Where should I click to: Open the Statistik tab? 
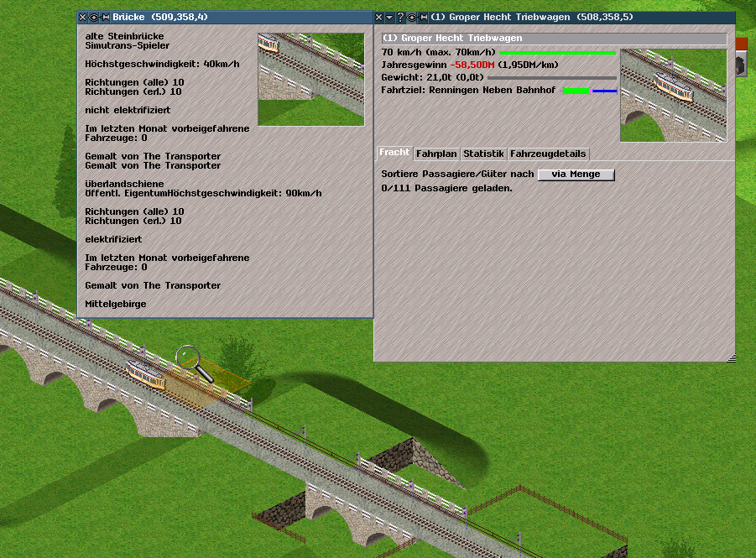pos(483,154)
